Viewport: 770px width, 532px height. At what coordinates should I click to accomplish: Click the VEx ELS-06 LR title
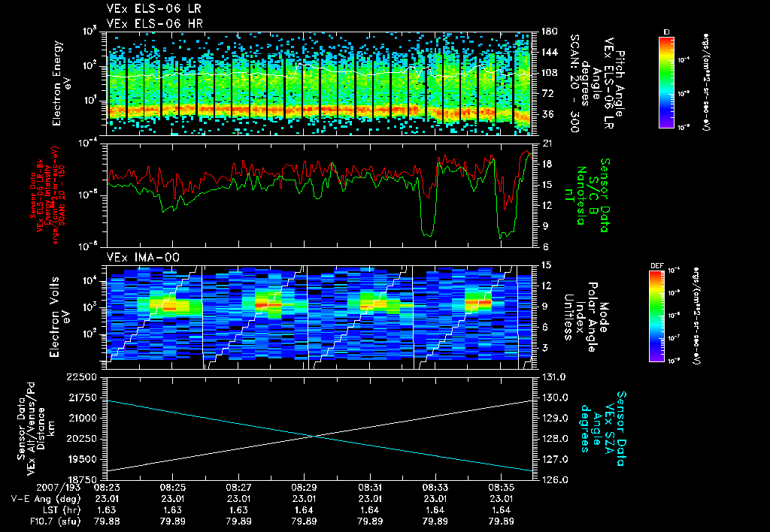coord(153,9)
